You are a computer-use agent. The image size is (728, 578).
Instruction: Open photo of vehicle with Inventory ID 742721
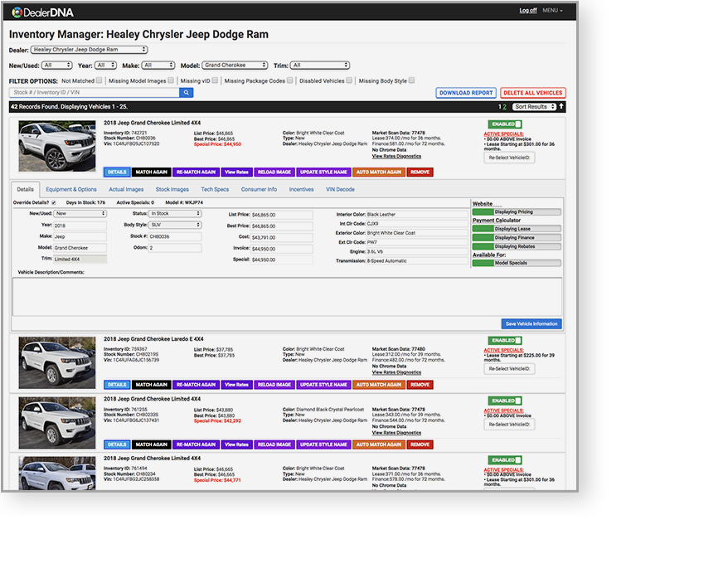click(57, 146)
